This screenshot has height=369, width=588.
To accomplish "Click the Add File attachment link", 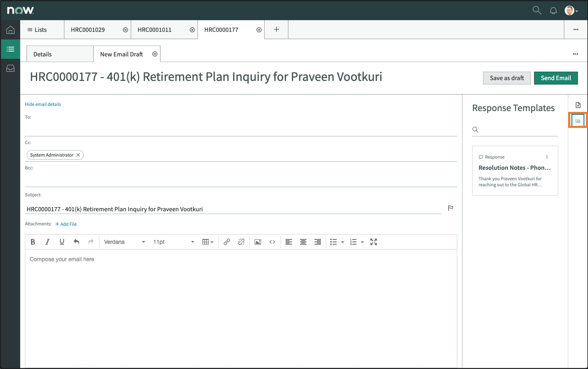I will (x=66, y=224).
